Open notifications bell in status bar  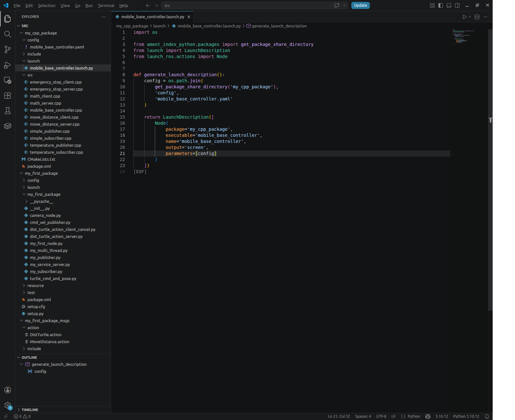(487, 416)
